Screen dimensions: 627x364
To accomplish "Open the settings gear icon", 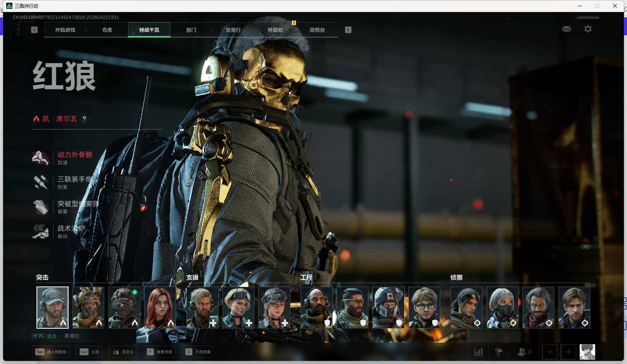I will [x=588, y=29].
